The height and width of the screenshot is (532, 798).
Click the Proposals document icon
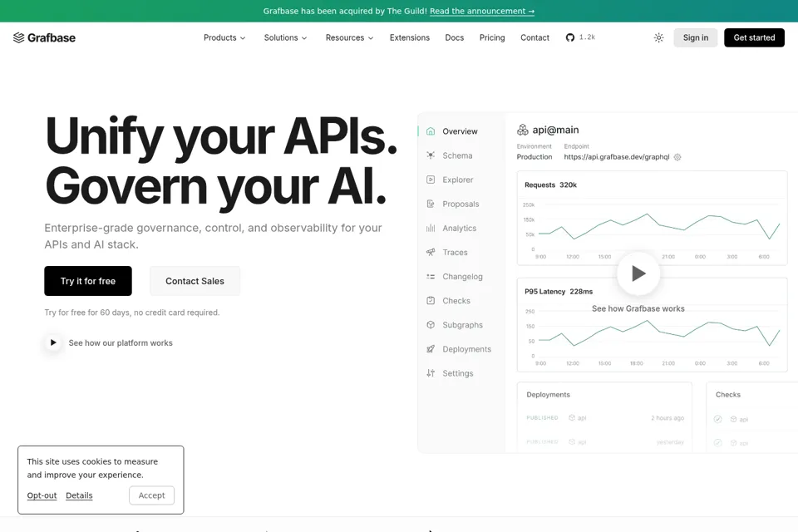click(431, 204)
